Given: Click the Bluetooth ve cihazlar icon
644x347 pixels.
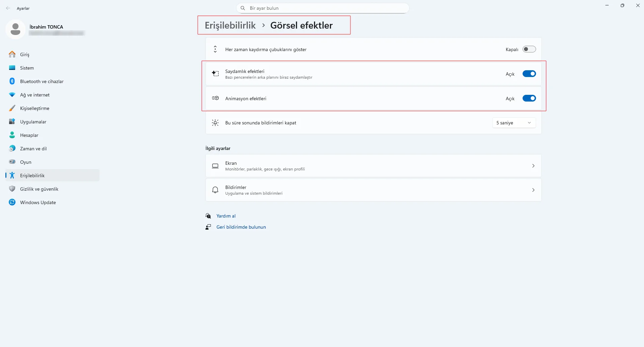Looking at the screenshot, I should click(x=12, y=81).
